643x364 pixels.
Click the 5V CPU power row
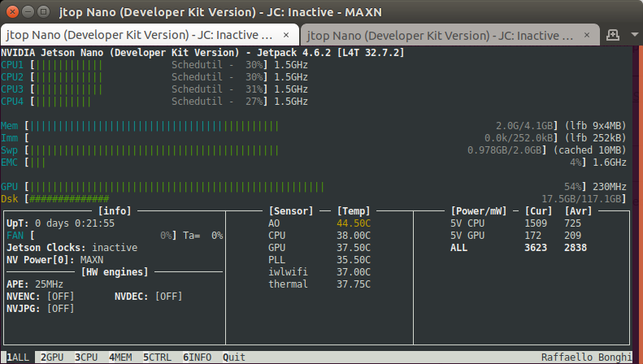coord(515,223)
